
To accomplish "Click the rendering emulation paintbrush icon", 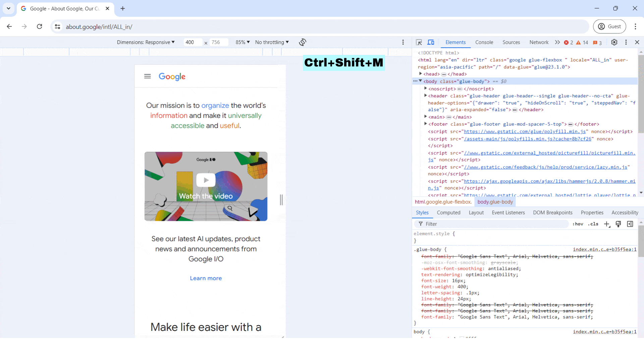I will (x=618, y=224).
